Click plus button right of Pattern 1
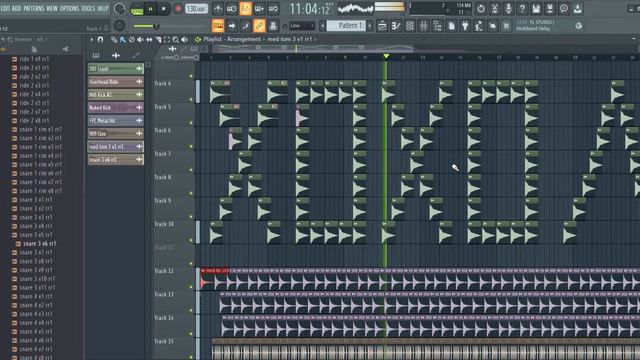This screenshot has width=640, height=360. tap(370, 26)
